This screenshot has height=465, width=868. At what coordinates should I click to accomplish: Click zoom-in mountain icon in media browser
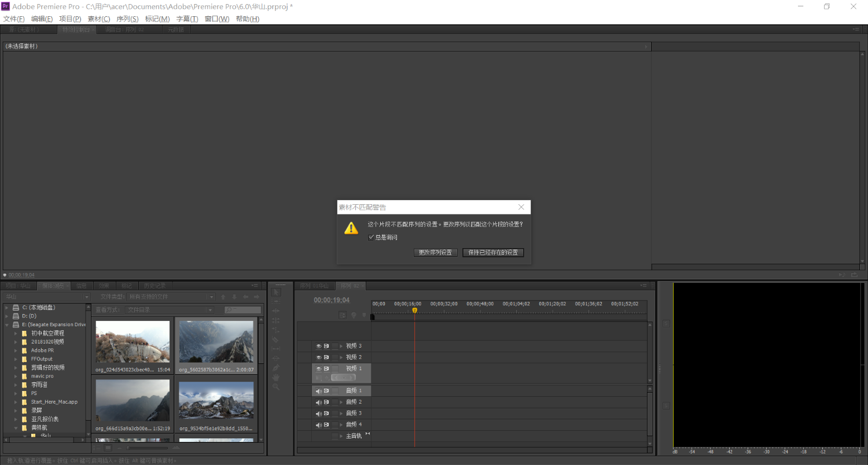tap(176, 448)
